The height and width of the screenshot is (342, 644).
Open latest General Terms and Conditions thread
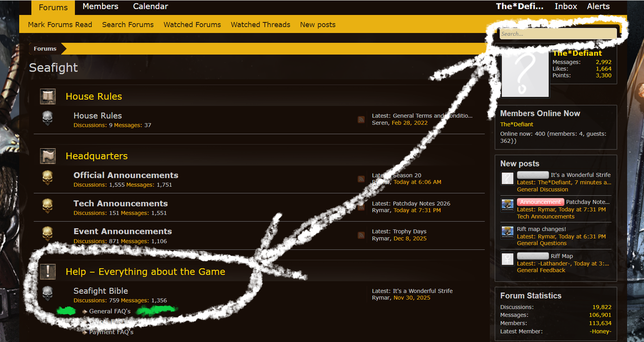[433, 116]
